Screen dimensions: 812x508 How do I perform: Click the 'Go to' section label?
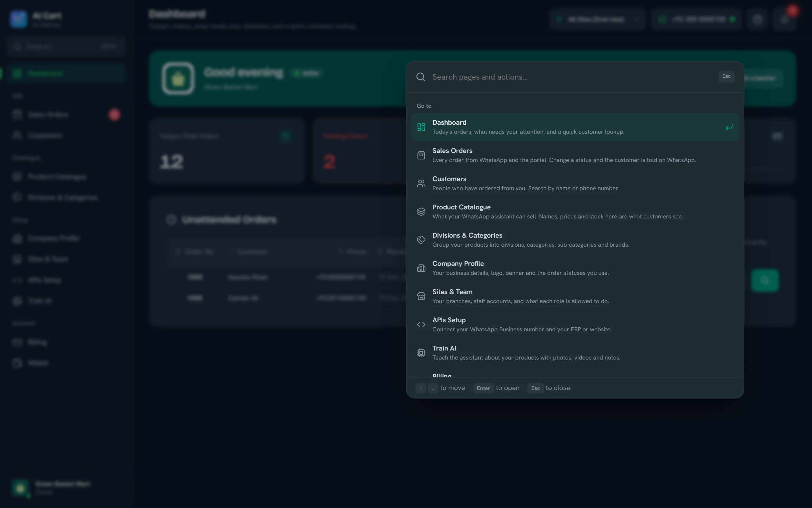424,106
